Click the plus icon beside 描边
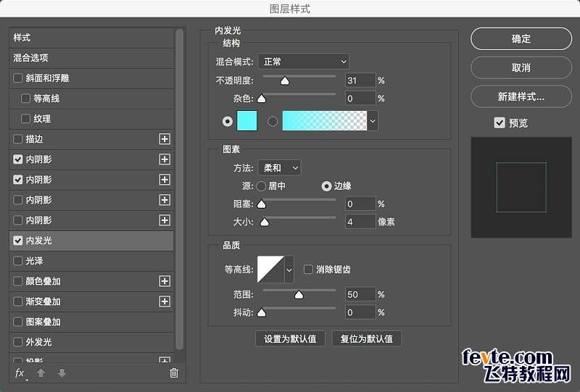 point(165,139)
